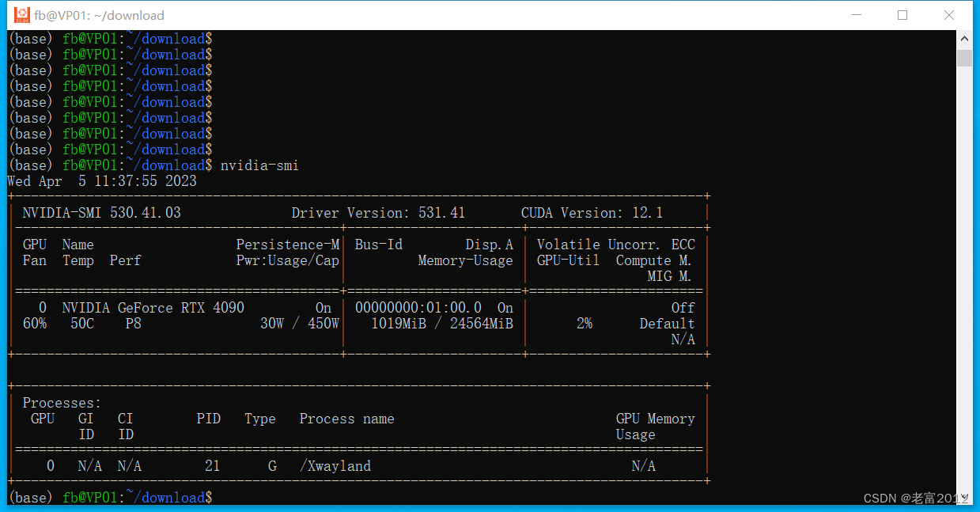Click the "Persistence-M" column header
The width and height of the screenshot is (980, 512).
(x=288, y=245)
